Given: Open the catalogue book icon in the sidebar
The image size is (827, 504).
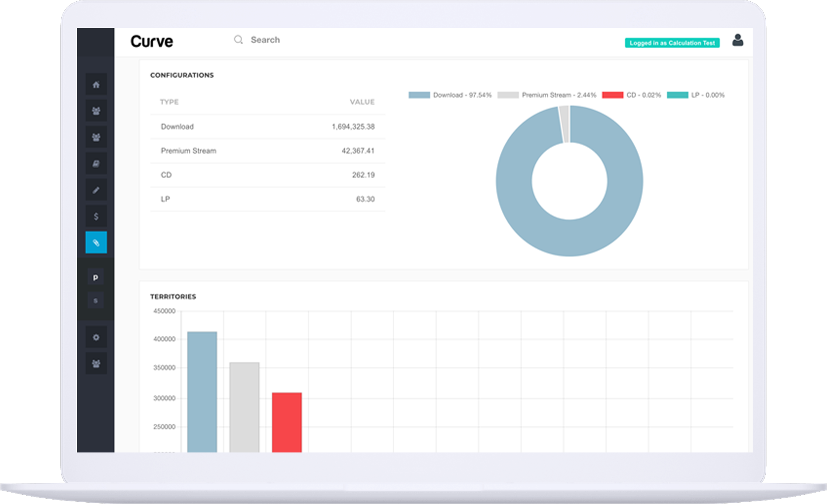Looking at the screenshot, I should pos(96,164).
